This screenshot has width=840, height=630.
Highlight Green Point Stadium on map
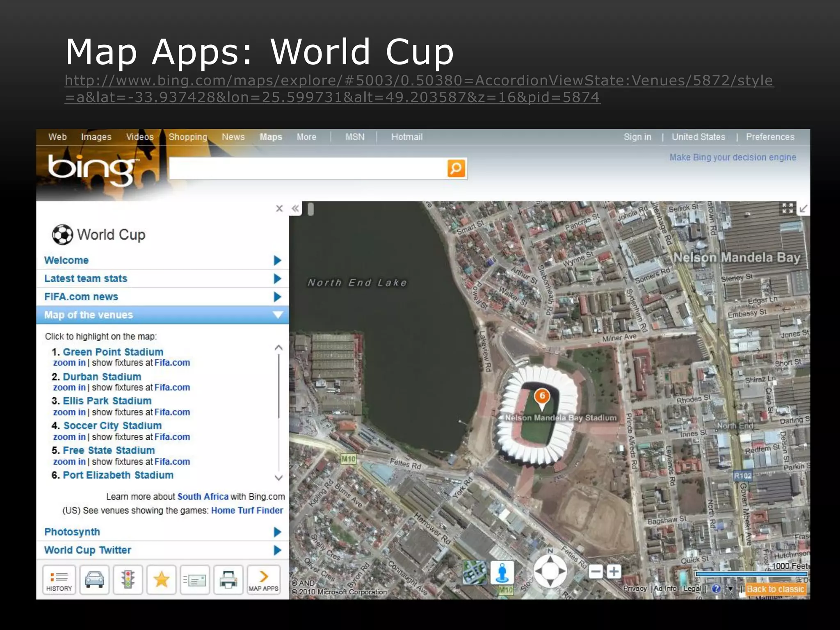(x=113, y=352)
